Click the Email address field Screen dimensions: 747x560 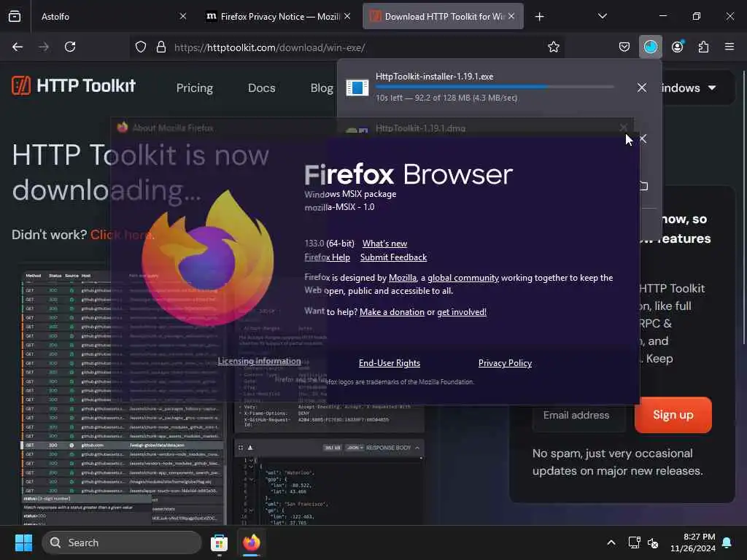tap(578, 415)
